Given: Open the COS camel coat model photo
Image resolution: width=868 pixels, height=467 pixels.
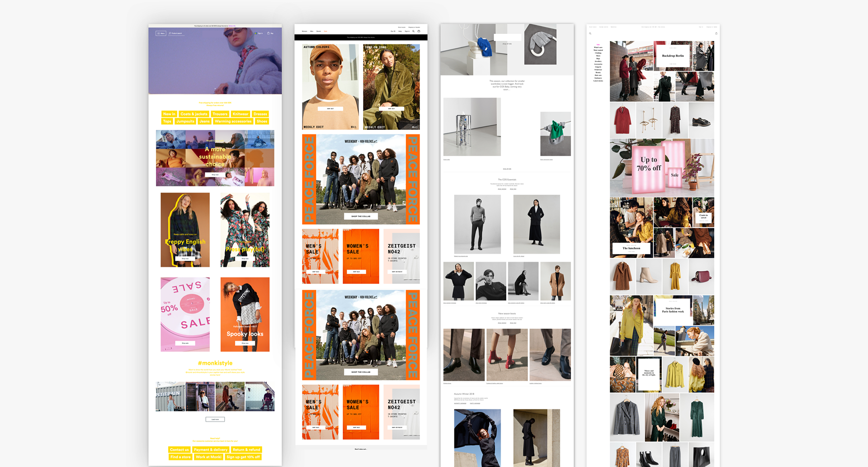Looking at the screenshot, I should (x=556, y=281).
